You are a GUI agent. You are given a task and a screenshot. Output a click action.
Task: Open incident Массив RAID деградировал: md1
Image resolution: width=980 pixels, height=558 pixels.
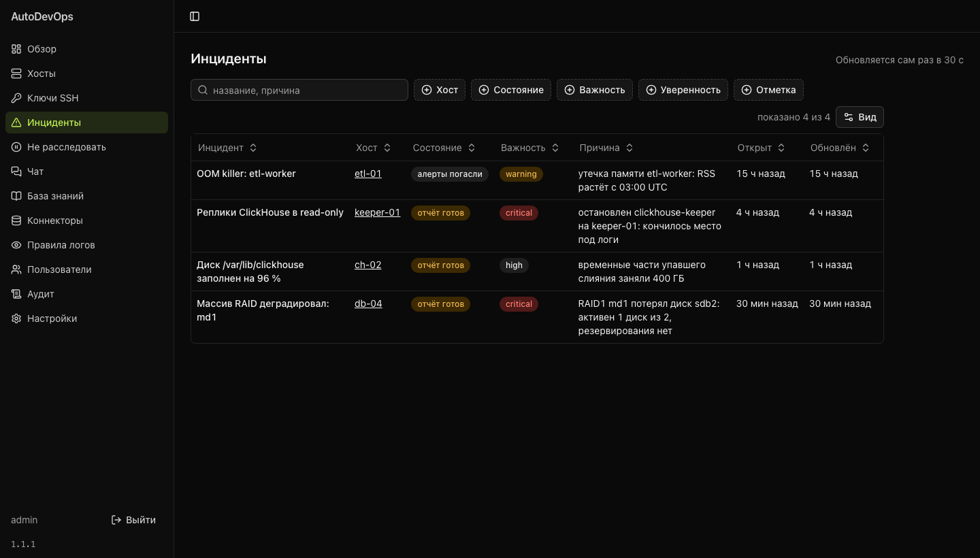tap(263, 310)
